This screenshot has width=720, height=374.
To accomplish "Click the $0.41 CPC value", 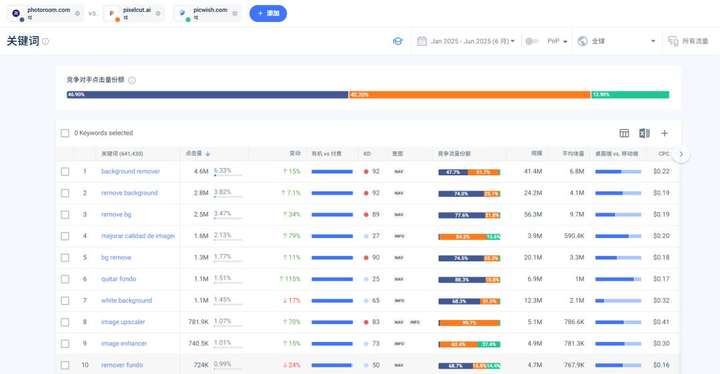I will click(x=661, y=322).
